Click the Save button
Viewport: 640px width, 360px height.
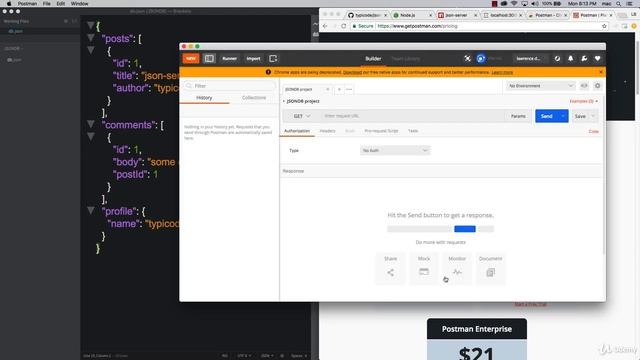coord(580,116)
